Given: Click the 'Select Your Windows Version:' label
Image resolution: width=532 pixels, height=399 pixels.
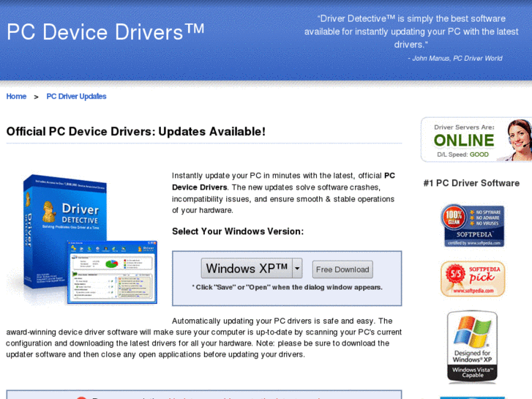Looking at the screenshot, I should click(x=238, y=231).
